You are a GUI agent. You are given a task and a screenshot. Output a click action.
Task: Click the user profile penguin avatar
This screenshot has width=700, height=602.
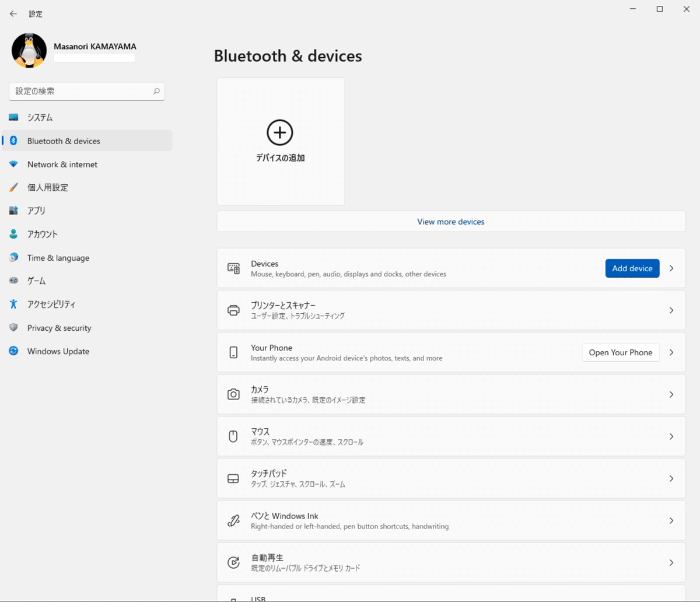coord(29,51)
